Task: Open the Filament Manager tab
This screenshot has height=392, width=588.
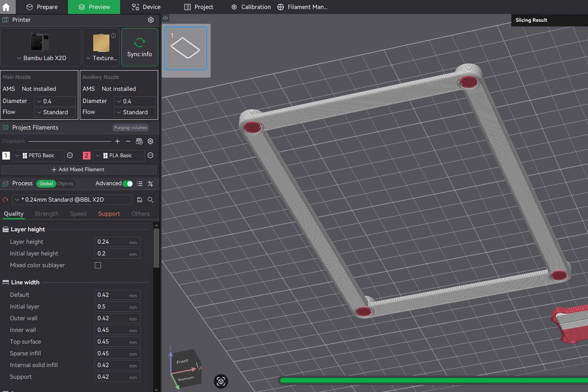Action: pyautogui.click(x=303, y=7)
